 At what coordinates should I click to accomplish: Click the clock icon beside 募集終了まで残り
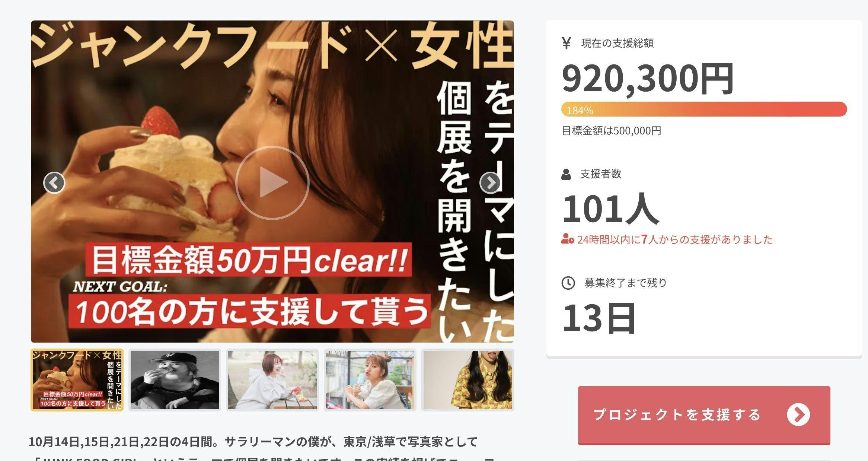click(568, 283)
